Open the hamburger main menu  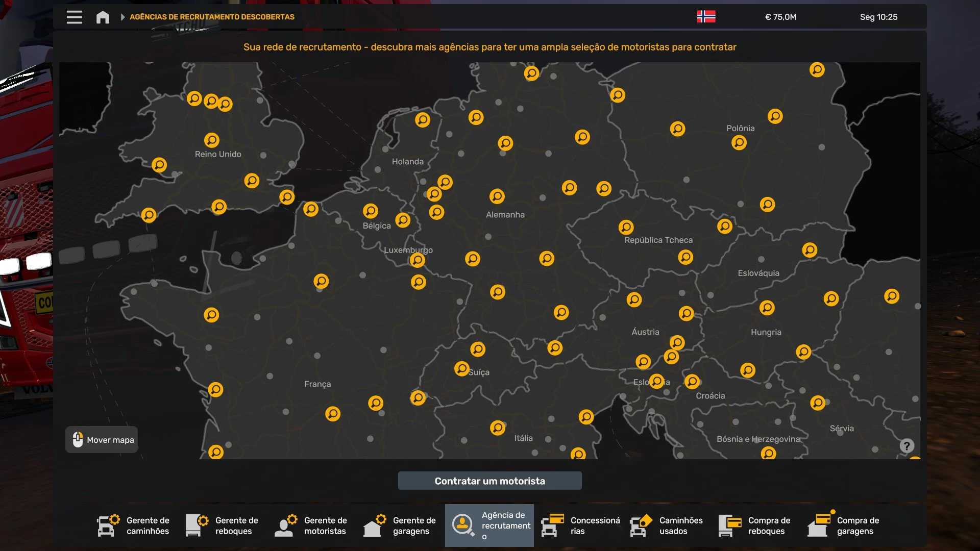(x=74, y=17)
